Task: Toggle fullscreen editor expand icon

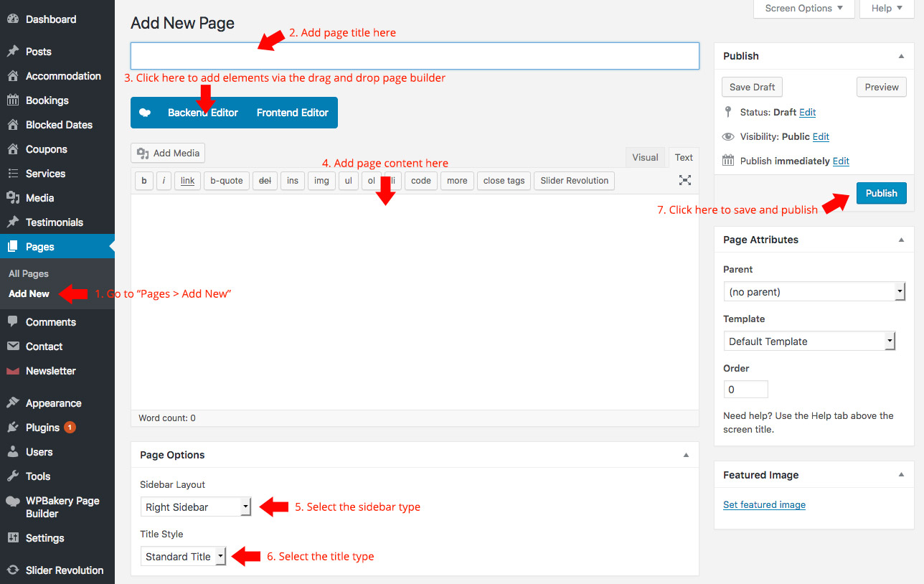Action: 685,180
